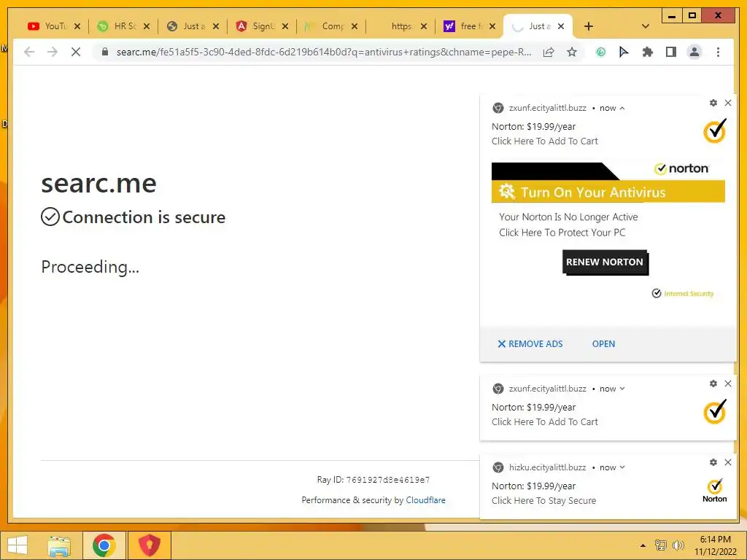Close the HR Sc tab

pos(147,26)
